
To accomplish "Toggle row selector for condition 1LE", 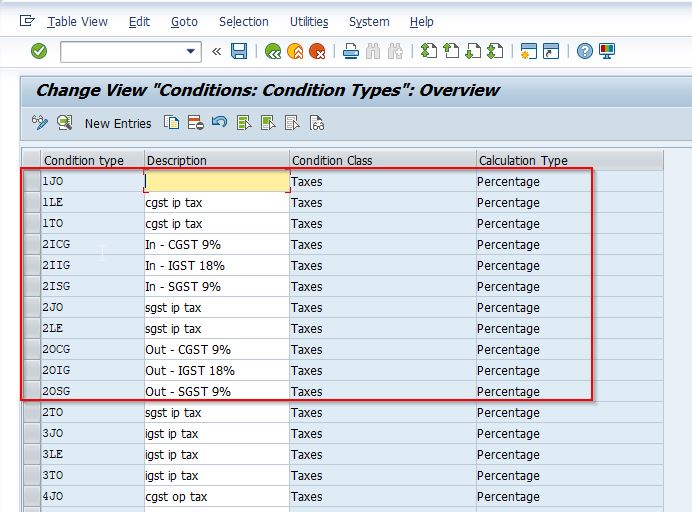I will coord(32,203).
